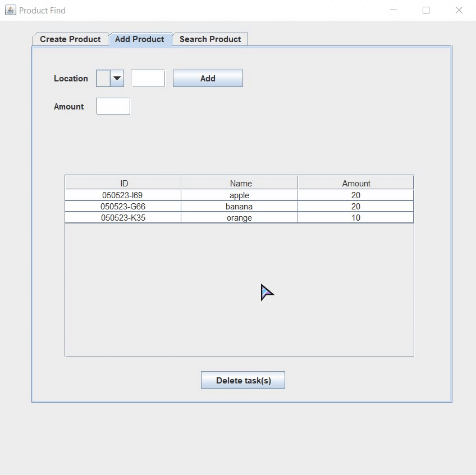Screen dimensions: 476x475
Task: Switch to the Create Product tab
Action: coord(70,39)
